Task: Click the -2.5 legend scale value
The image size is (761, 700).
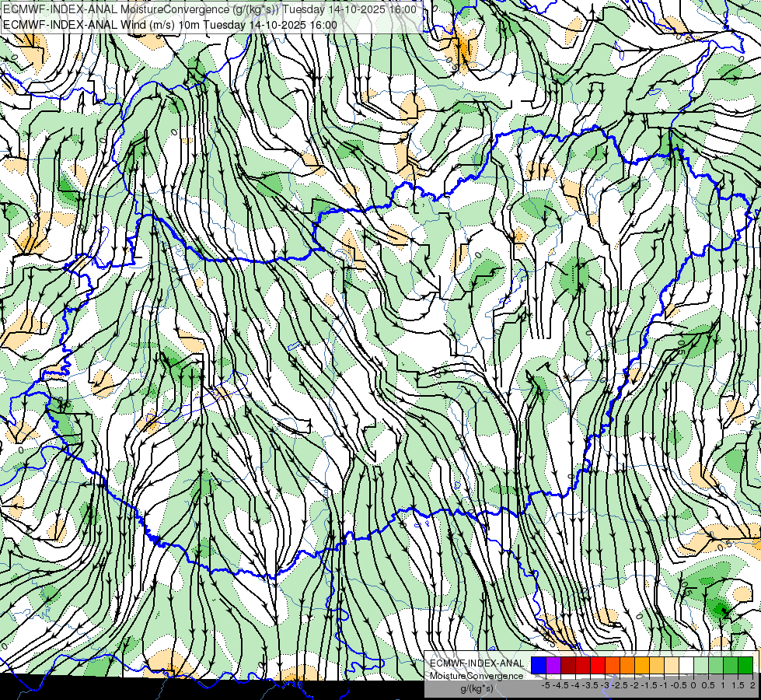Action: tap(620, 685)
